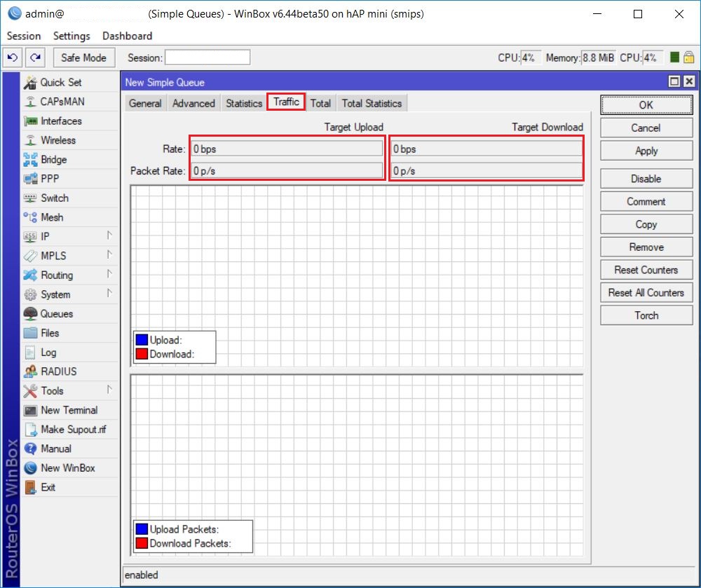Click the Torch button
This screenshot has width=701, height=588.
pos(646,315)
